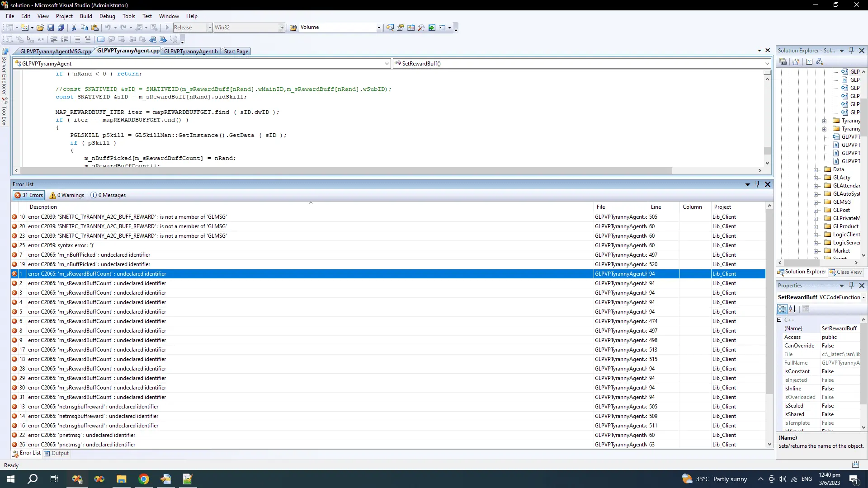Open the SetRewardBuff VCCodeFunction object dropdown
The height and width of the screenshot is (488, 868).
tap(863, 297)
